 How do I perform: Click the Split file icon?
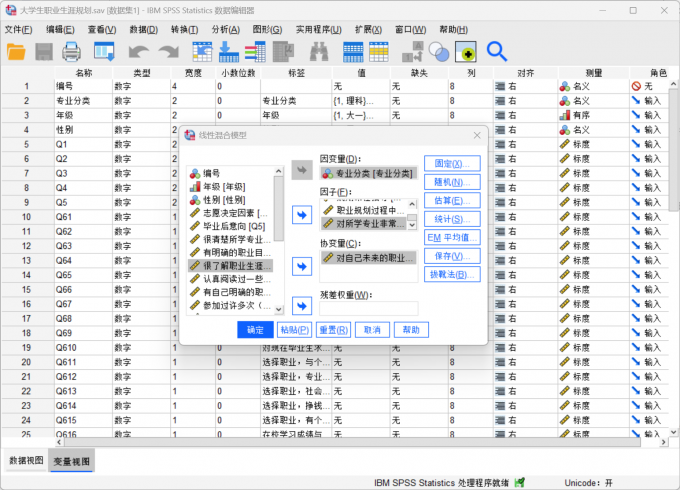[x=412, y=52]
